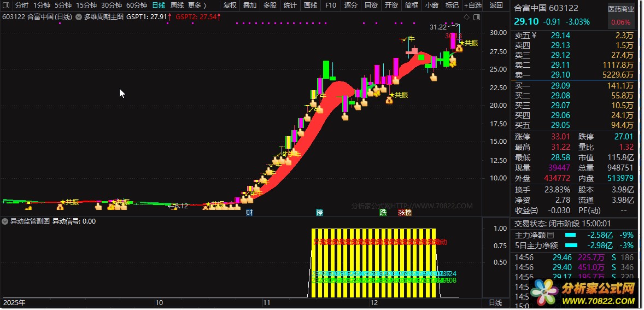Open F10 company information
Image resolution: width=644 pixels, height=310 pixels.
click(330, 5)
